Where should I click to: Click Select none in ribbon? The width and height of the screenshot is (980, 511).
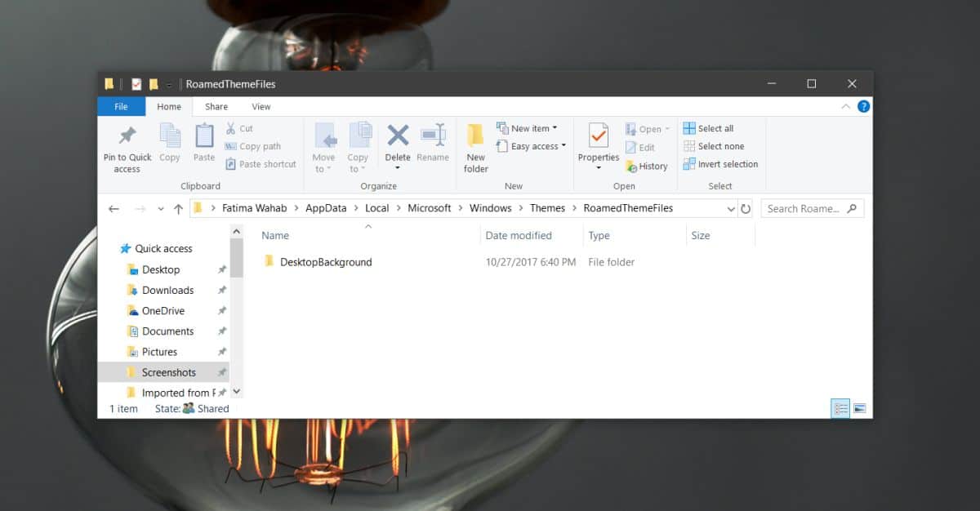coord(714,146)
